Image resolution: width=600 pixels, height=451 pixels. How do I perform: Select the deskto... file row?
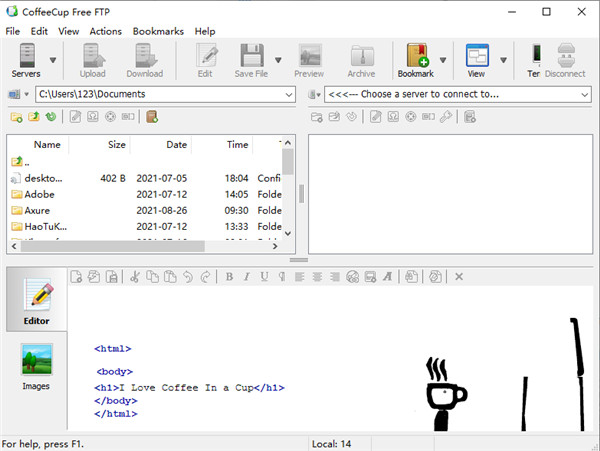(x=145, y=178)
